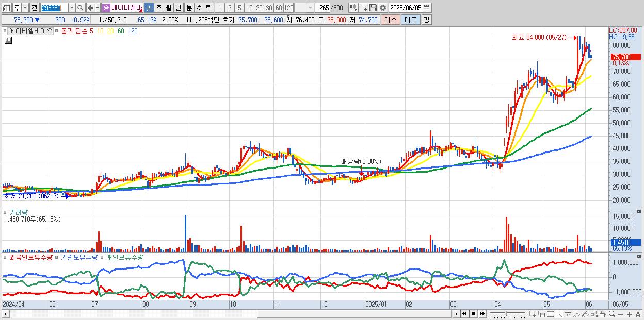Click the 매도 (sell) button
644x320 pixels.
point(410,20)
